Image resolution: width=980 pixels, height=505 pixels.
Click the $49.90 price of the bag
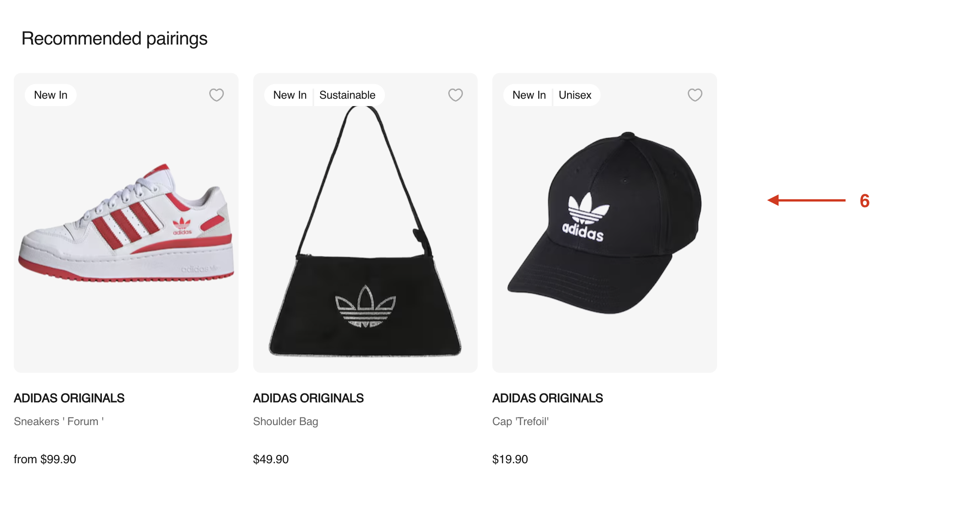[271, 459]
